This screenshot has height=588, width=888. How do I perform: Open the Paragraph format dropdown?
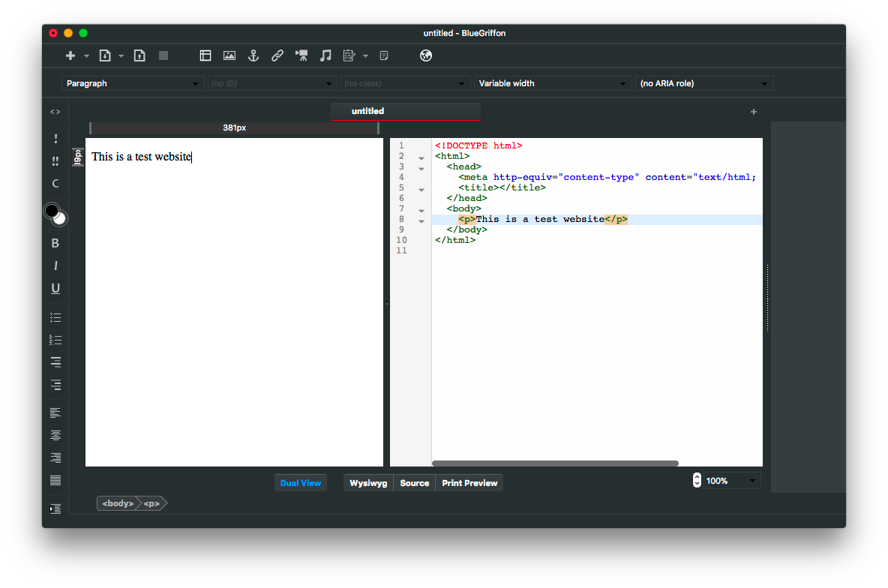pos(133,83)
